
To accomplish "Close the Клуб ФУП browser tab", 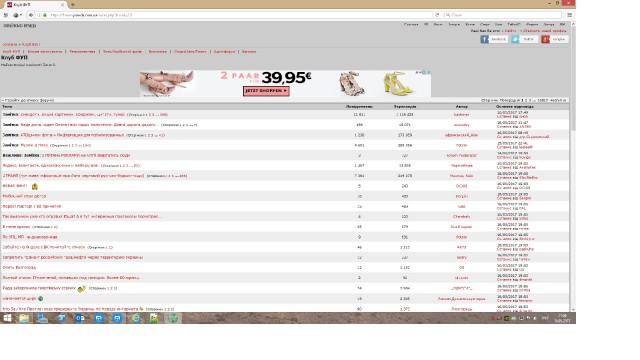I will tap(62, 4).
